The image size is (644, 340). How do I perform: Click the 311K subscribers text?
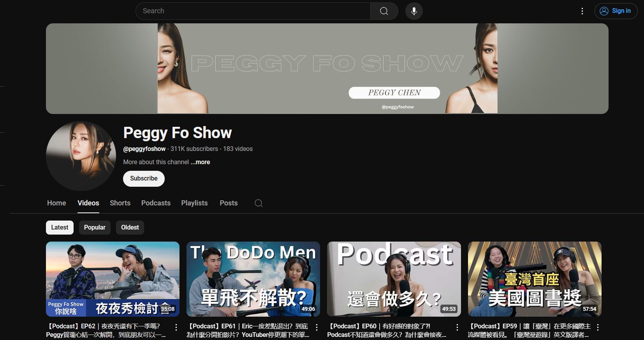click(194, 149)
